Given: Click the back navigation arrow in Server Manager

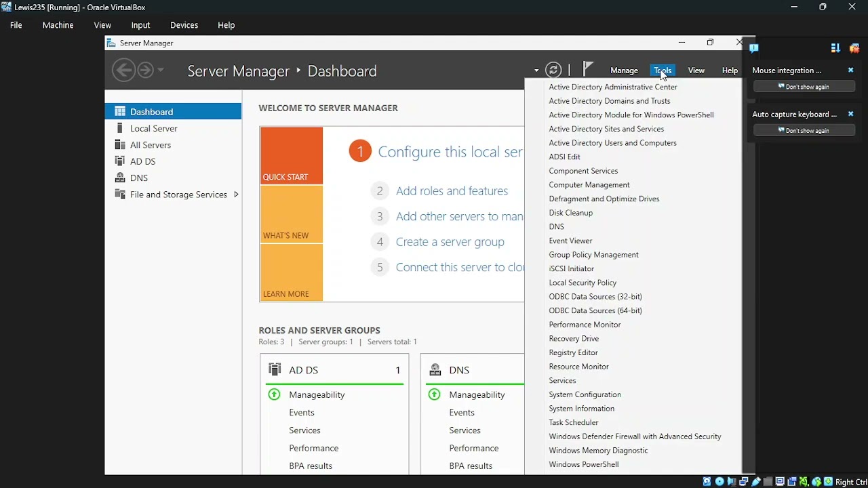Looking at the screenshot, I should 123,70.
